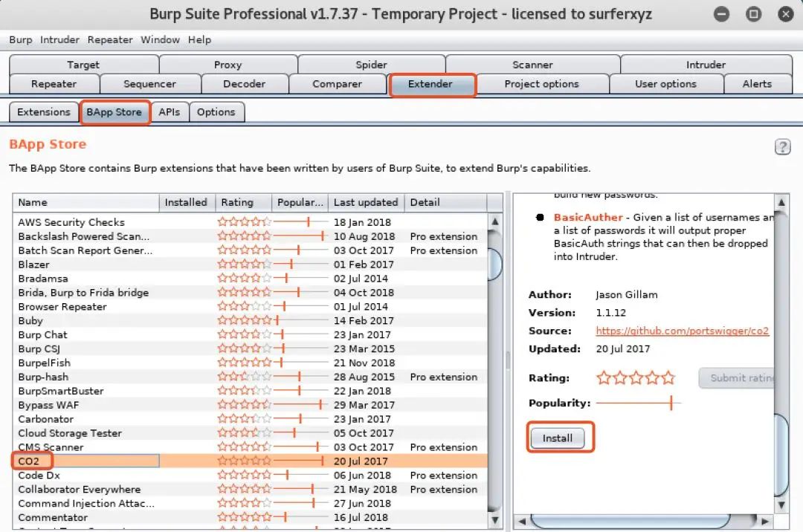The height and width of the screenshot is (532, 803).
Task: Select the Extender tab
Action: tap(430, 85)
